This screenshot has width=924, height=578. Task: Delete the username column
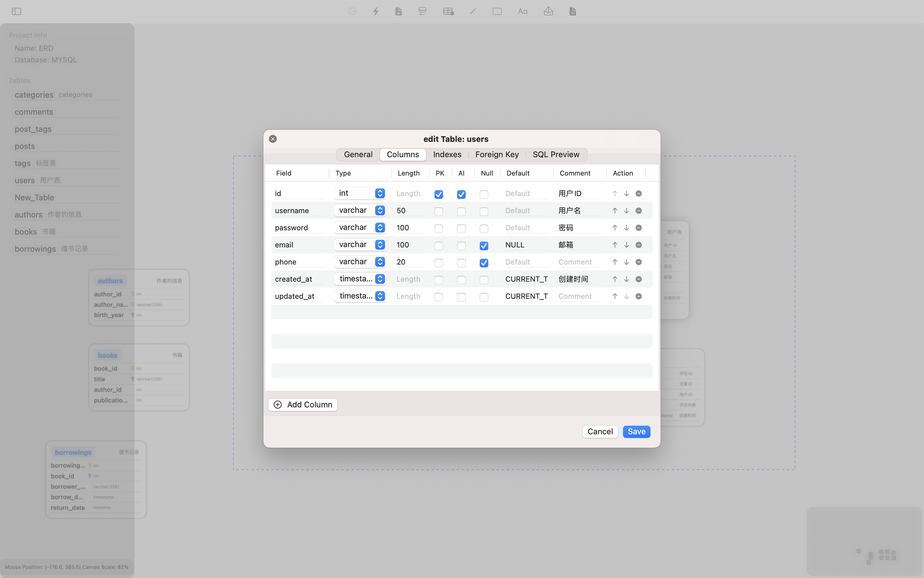click(638, 211)
